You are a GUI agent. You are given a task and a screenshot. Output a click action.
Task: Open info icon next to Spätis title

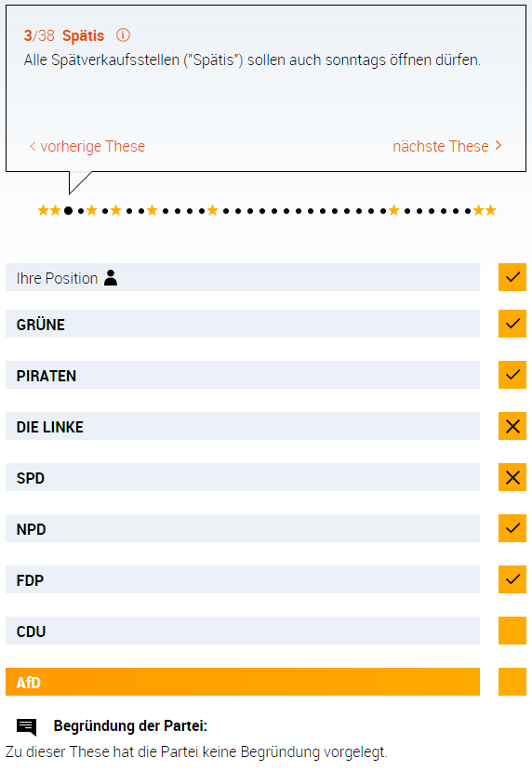click(123, 35)
